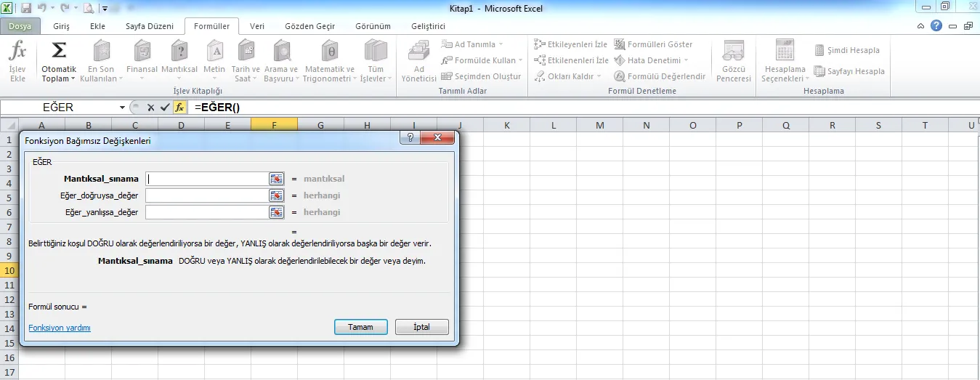Confirm formula with checkmark in formula bar

pos(165,108)
